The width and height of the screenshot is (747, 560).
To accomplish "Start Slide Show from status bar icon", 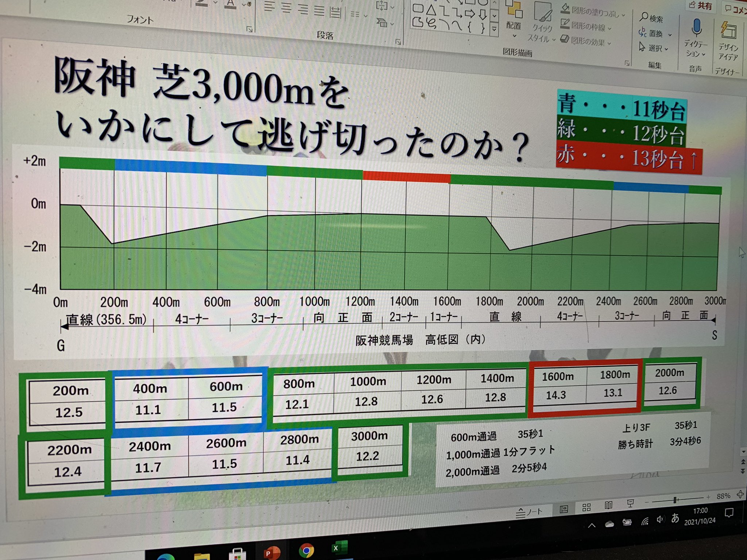I will point(630,503).
